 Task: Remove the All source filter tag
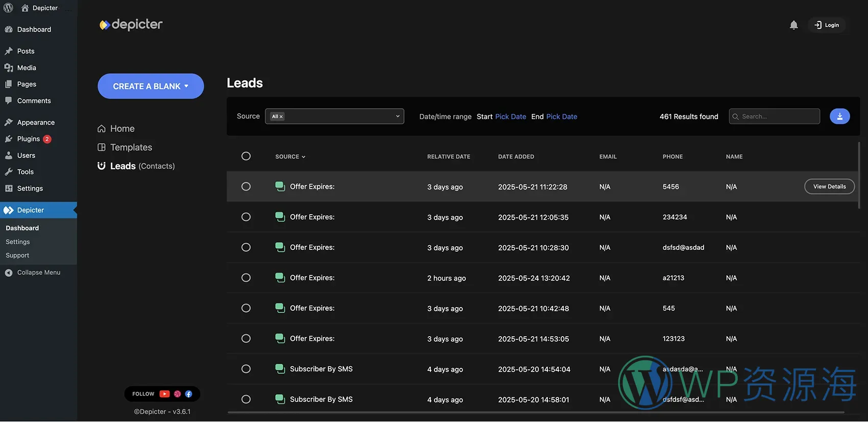(x=281, y=117)
